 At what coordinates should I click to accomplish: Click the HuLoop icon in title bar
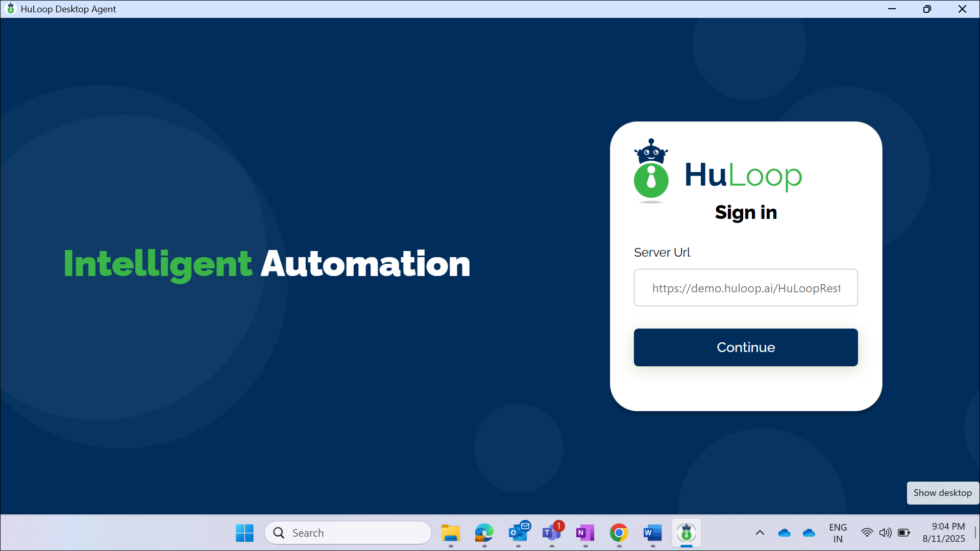10,9
